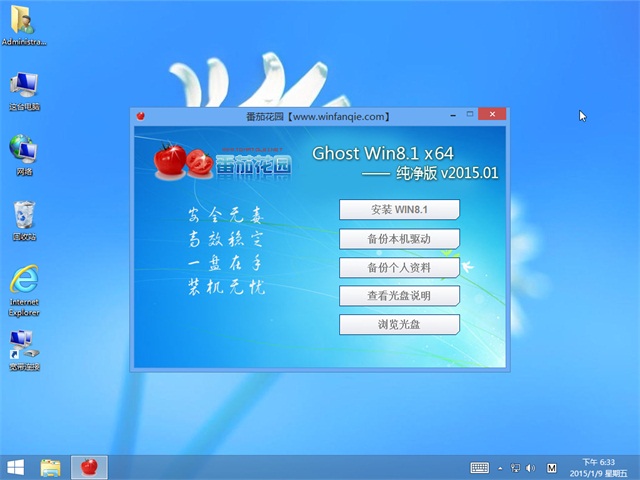Open 查看光盘说明 disc instructions button
Image resolution: width=640 pixels, height=480 pixels.
[399, 296]
